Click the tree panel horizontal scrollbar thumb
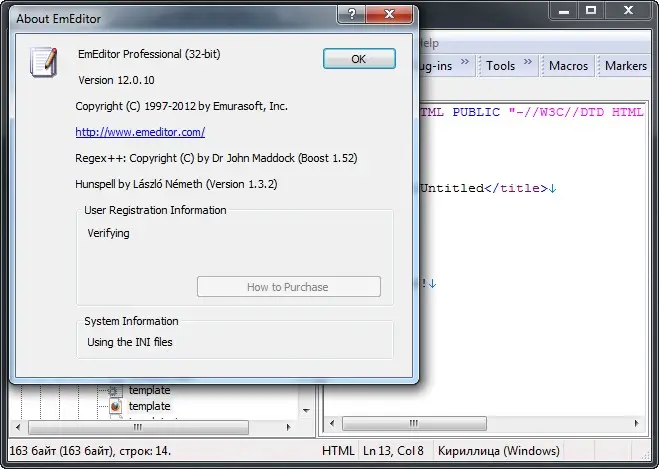 (x=138, y=427)
